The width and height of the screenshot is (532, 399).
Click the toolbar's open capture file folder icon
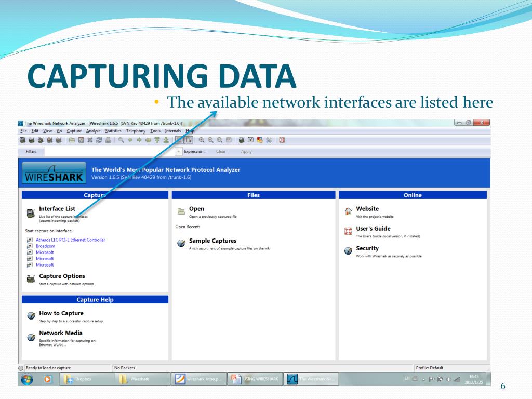pyautogui.click(x=72, y=140)
